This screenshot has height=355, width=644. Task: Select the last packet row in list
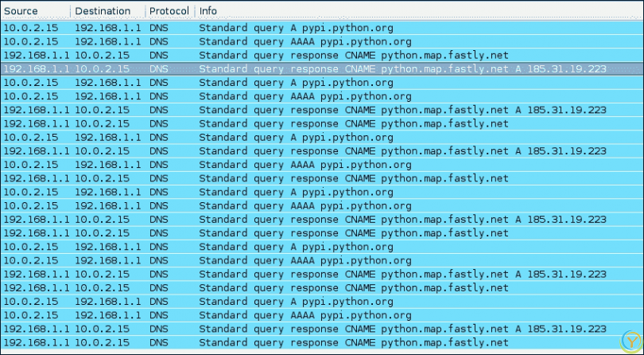[x=318, y=343]
